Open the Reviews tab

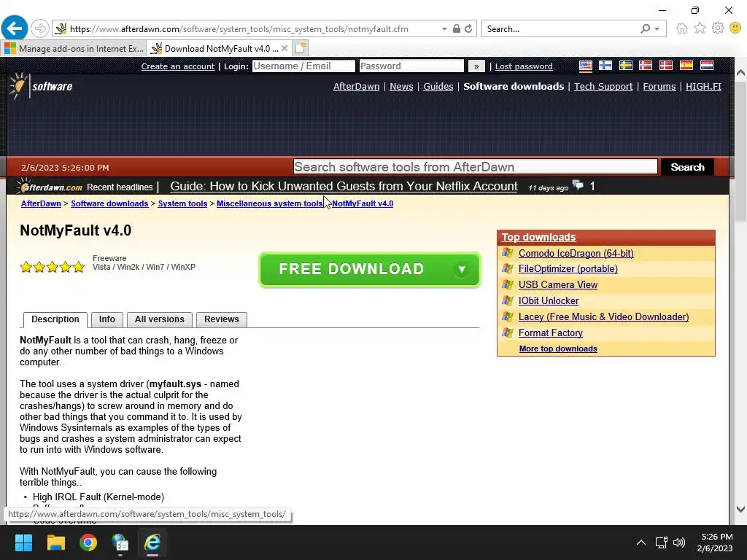222,319
